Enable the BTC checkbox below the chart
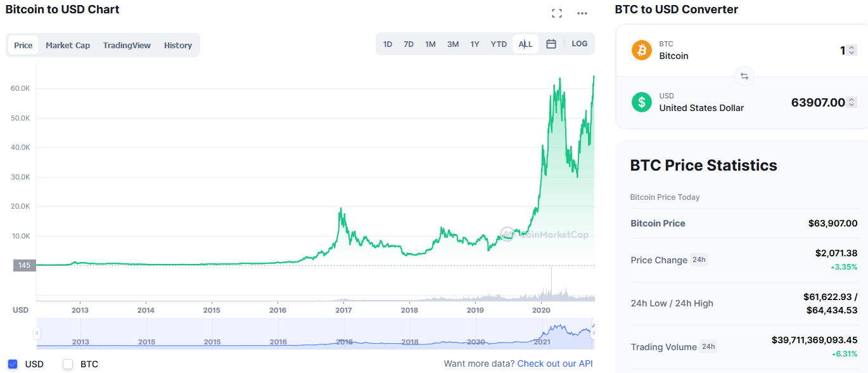 68,364
